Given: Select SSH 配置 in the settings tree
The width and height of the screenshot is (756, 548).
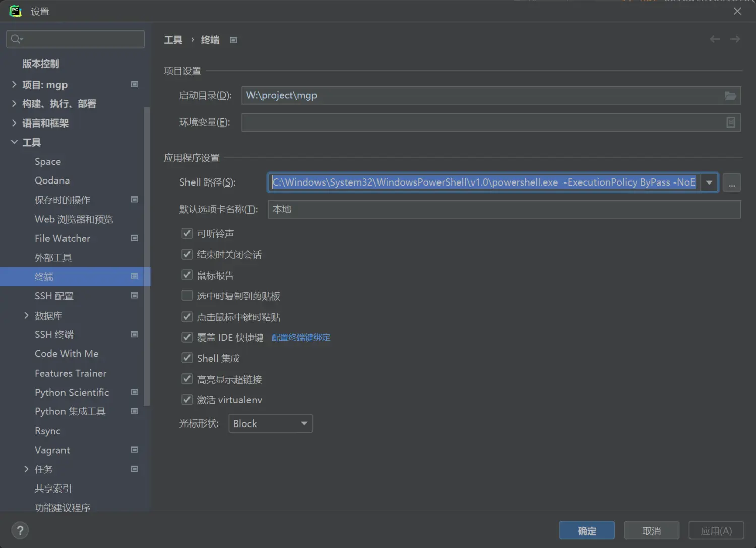Looking at the screenshot, I should (54, 296).
